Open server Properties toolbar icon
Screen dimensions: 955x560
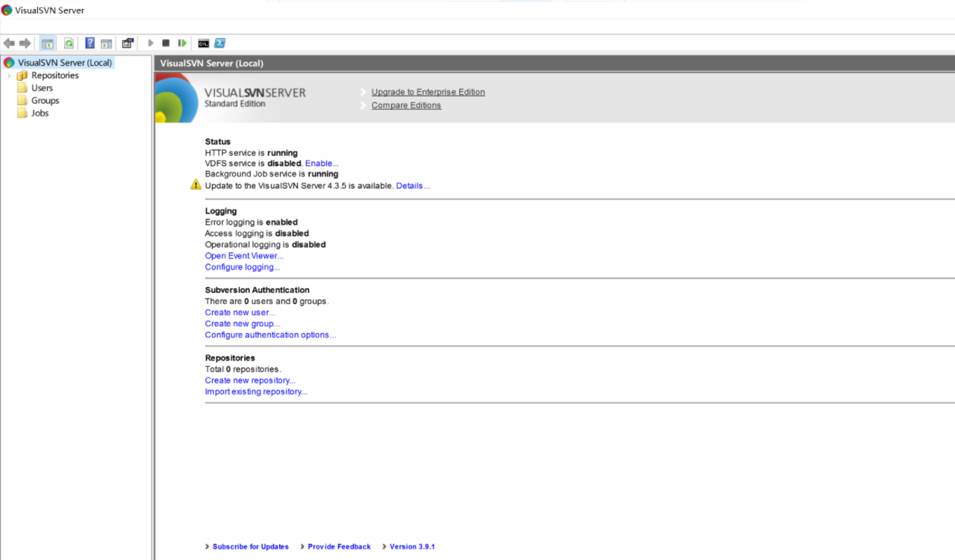pos(128,43)
